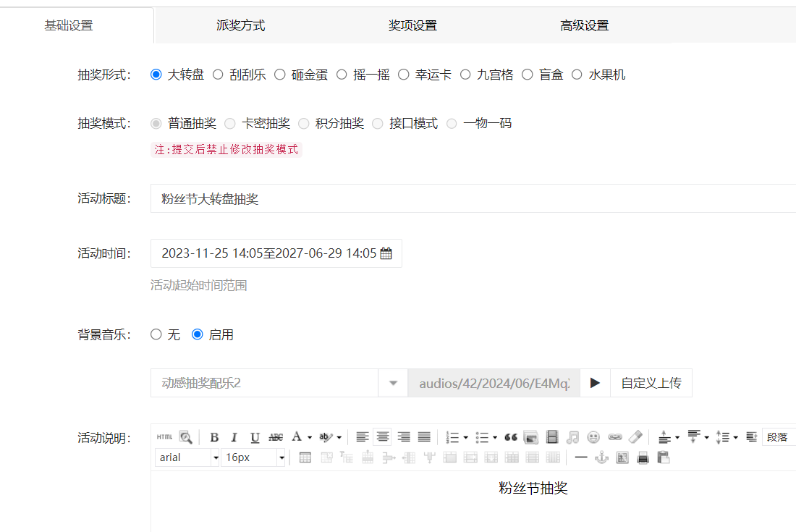This screenshot has width=796, height=532.
Task: Open the 段落 paragraph format dropdown
Action: pyautogui.click(x=779, y=437)
